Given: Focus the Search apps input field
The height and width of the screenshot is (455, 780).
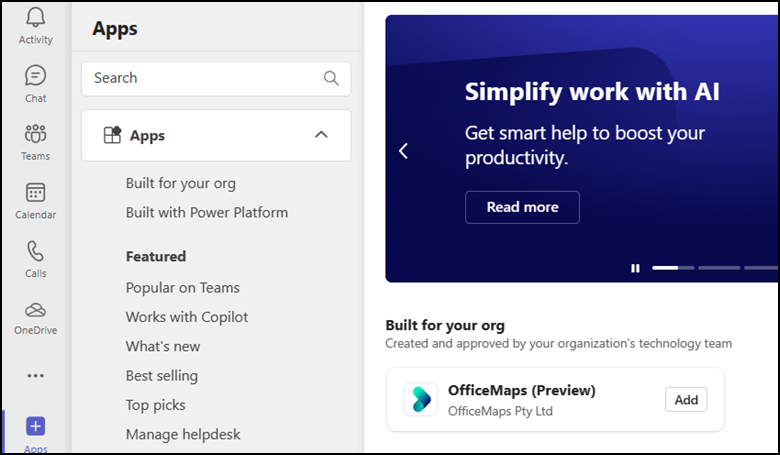Looking at the screenshot, I should click(216, 79).
